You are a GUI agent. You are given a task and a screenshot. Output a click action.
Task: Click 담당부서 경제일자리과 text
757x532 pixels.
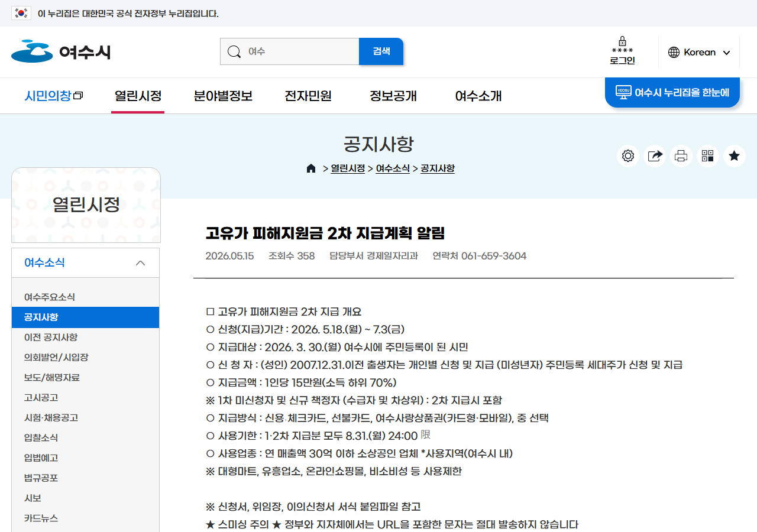point(374,256)
